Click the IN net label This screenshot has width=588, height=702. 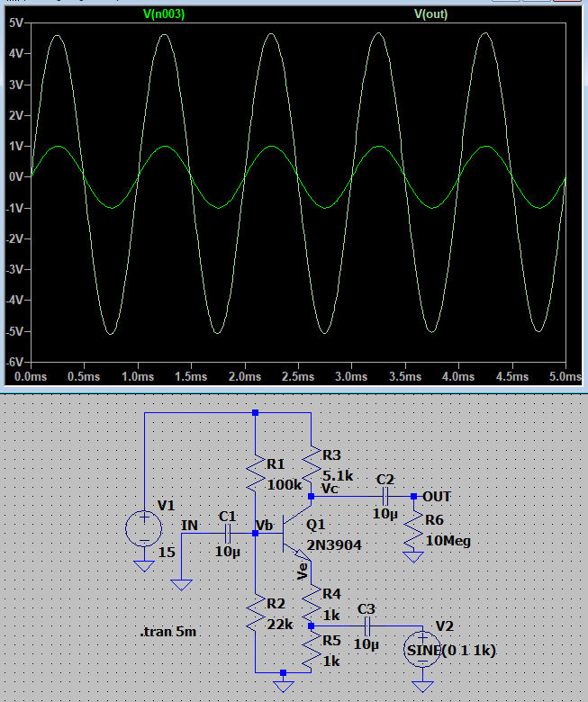190,525
